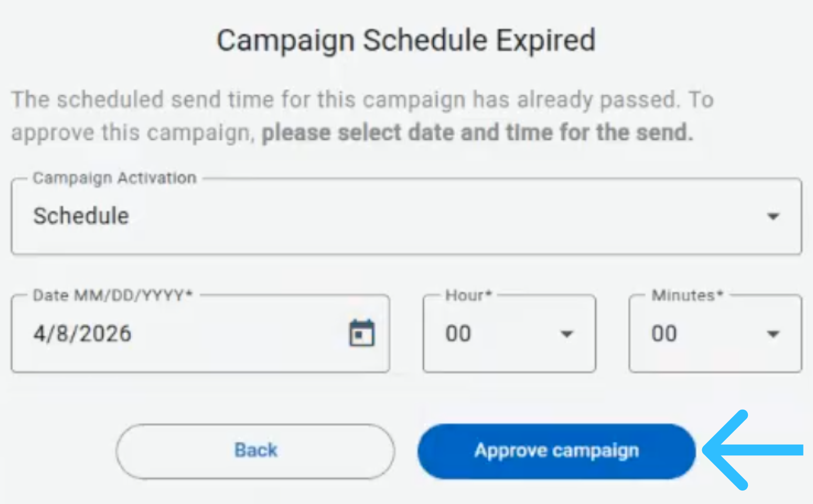The image size is (813, 504).
Task: Click the Schedule value in Campaign Activation
Action: pyautogui.click(x=81, y=216)
